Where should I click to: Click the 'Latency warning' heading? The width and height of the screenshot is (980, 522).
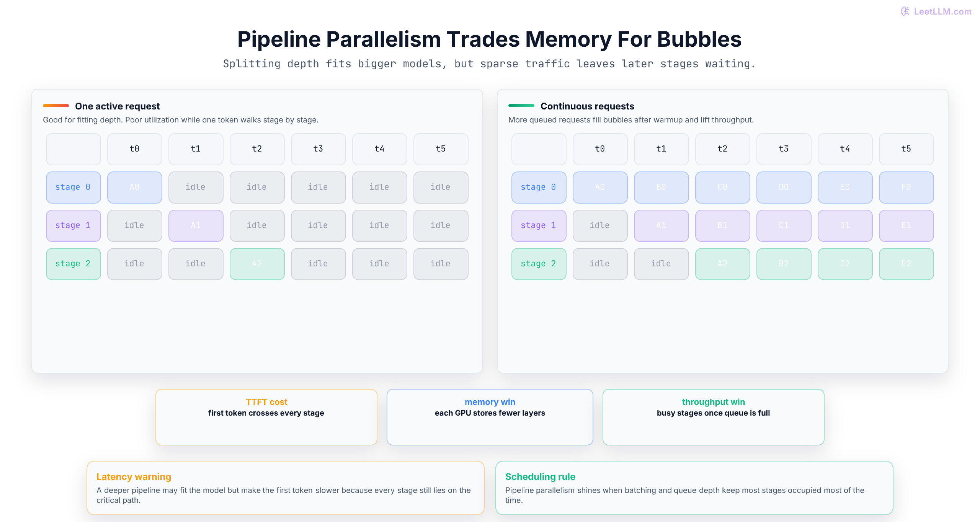pyautogui.click(x=134, y=476)
